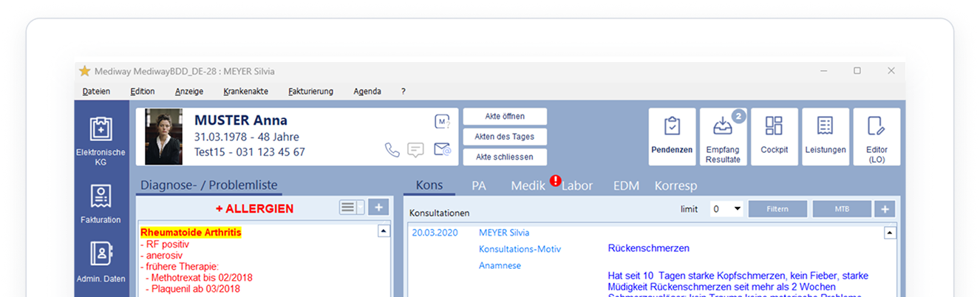Open Admin. Daten in the sidebar

coord(101,262)
